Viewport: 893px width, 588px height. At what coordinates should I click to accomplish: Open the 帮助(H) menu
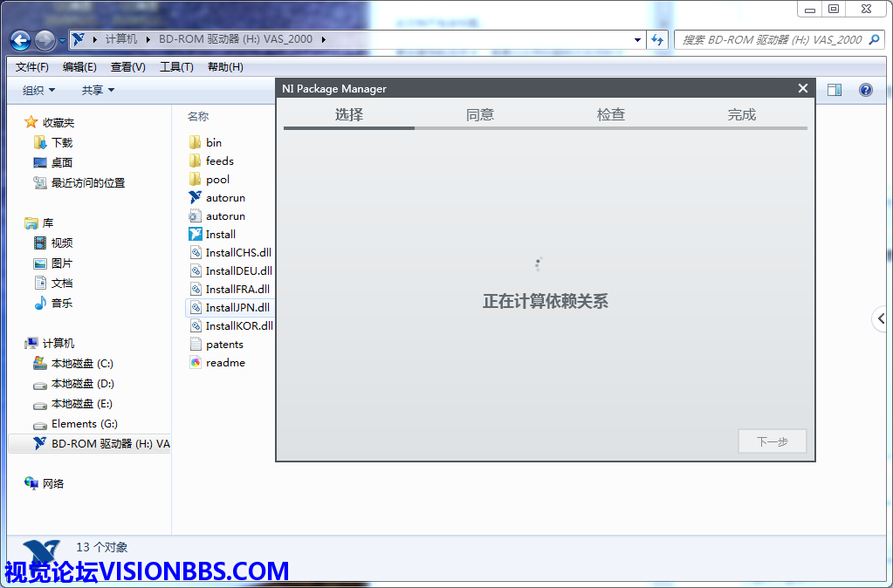click(x=225, y=67)
